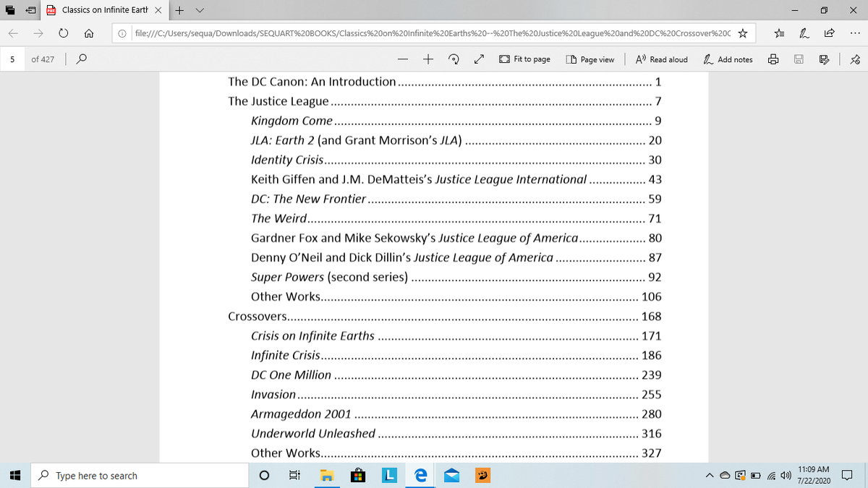This screenshot has height=488, width=868.
Task: Go to Kingdom Come chapter
Action: click(456, 121)
